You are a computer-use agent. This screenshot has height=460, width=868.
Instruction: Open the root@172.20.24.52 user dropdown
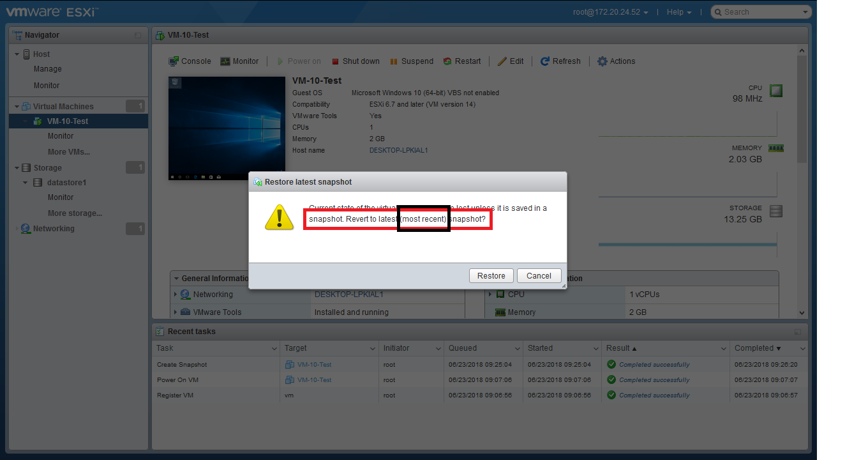point(611,12)
